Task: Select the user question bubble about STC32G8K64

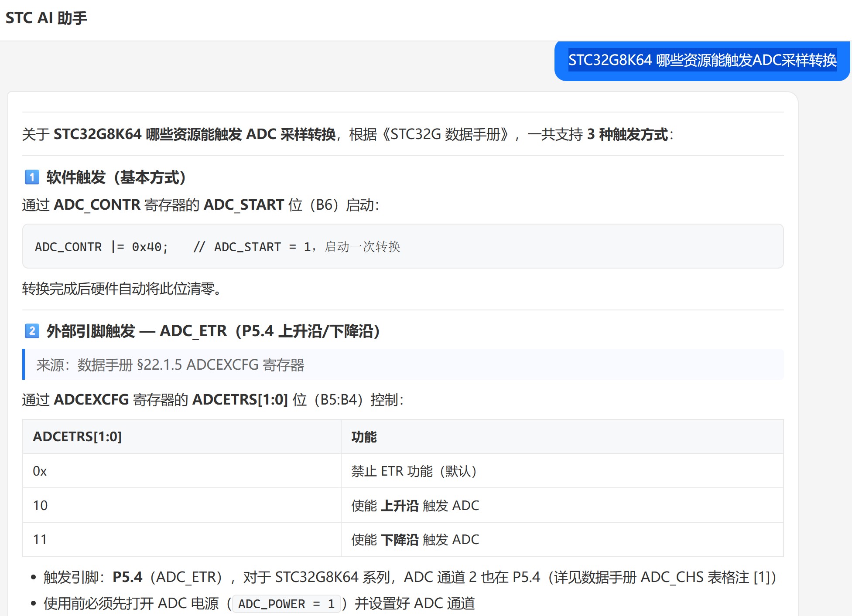Action: pyautogui.click(x=702, y=60)
